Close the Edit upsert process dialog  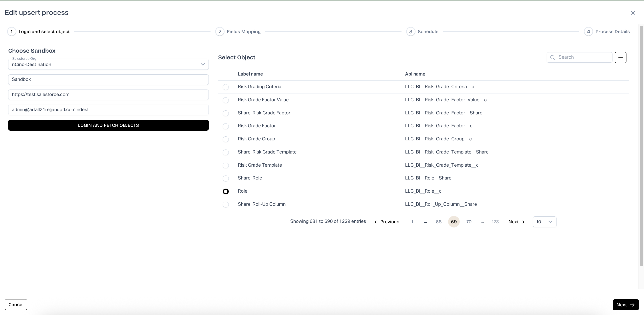(x=633, y=13)
